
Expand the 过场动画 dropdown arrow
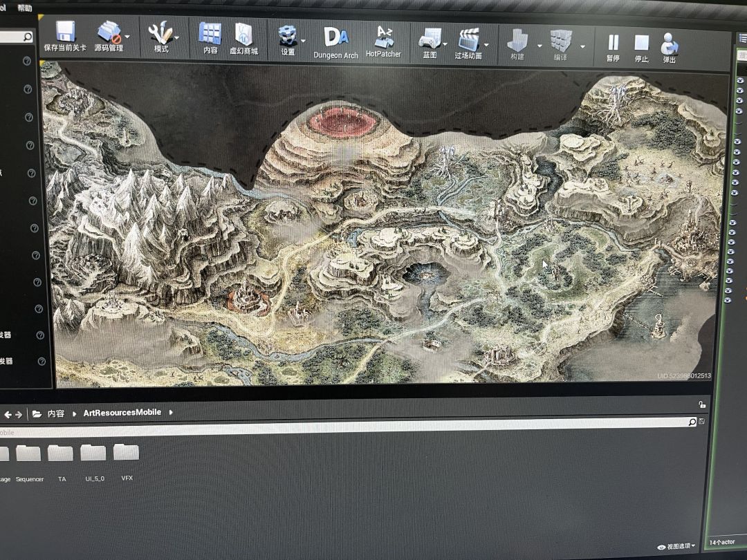(486, 45)
